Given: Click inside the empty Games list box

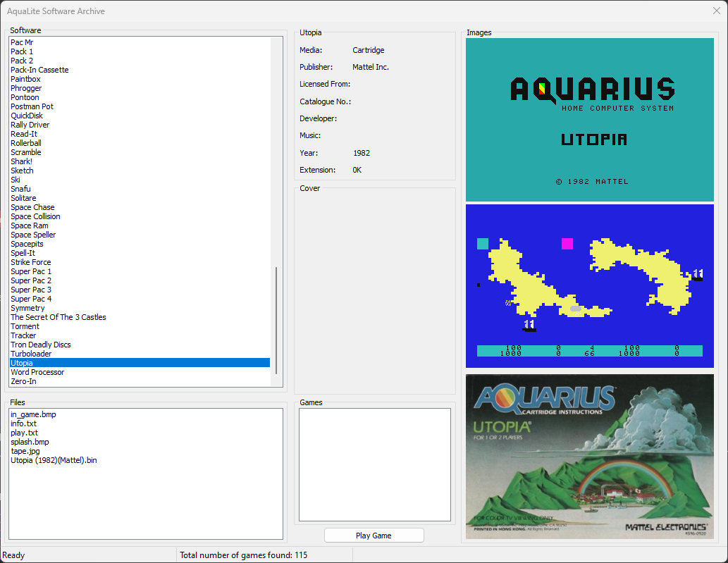Looking at the screenshot, I should 375,464.
